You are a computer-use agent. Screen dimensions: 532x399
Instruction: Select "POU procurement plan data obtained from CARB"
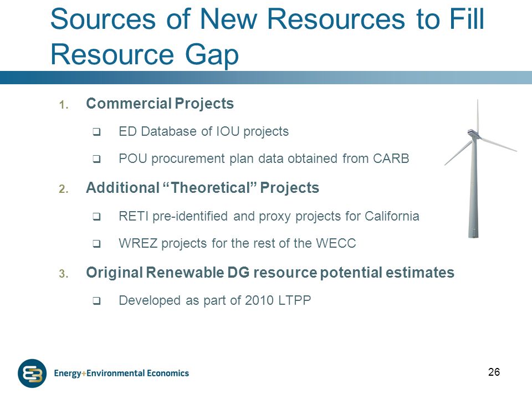pyautogui.click(x=264, y=159)
